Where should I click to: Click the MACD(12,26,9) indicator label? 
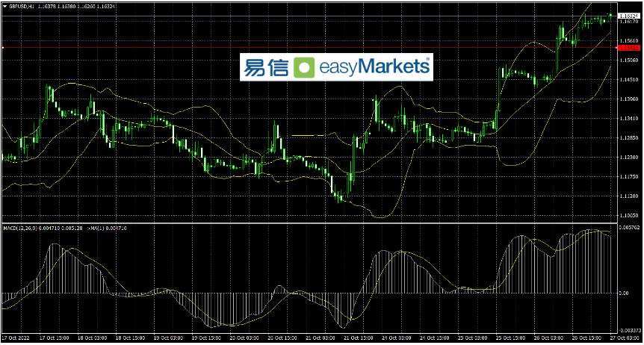(20, 227)
